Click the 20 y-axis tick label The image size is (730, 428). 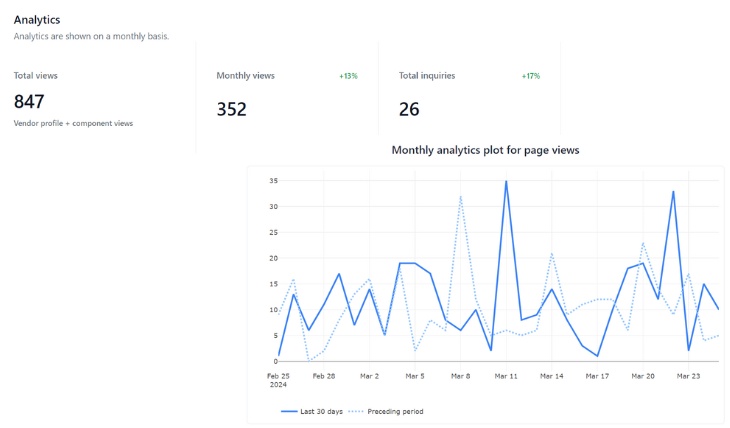pyautogui.click(x=273, y=258)
